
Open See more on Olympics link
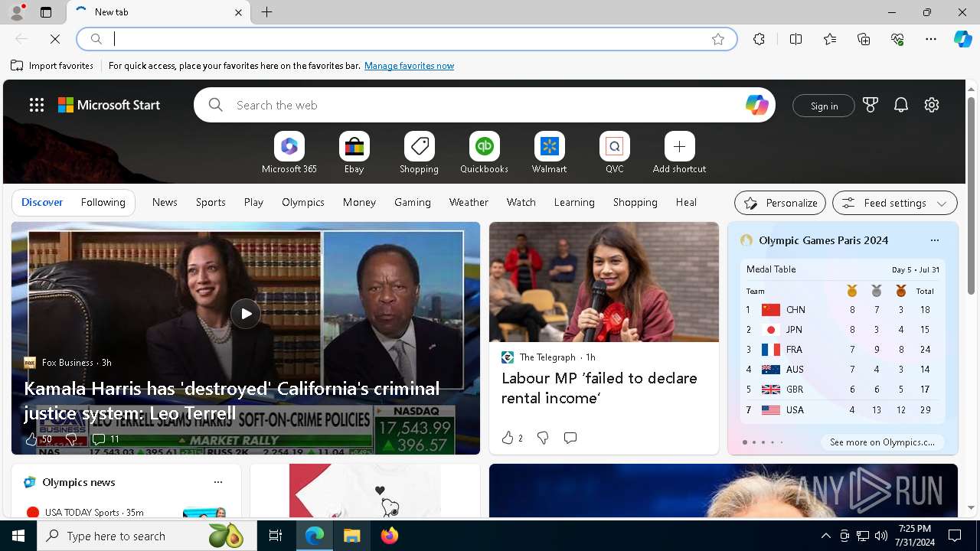coord(882,442)
